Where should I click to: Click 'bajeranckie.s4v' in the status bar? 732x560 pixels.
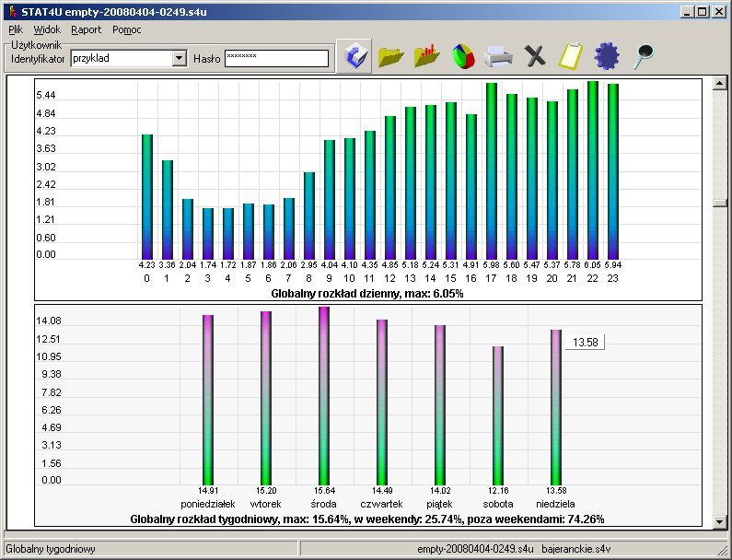(x=576, y=549)
